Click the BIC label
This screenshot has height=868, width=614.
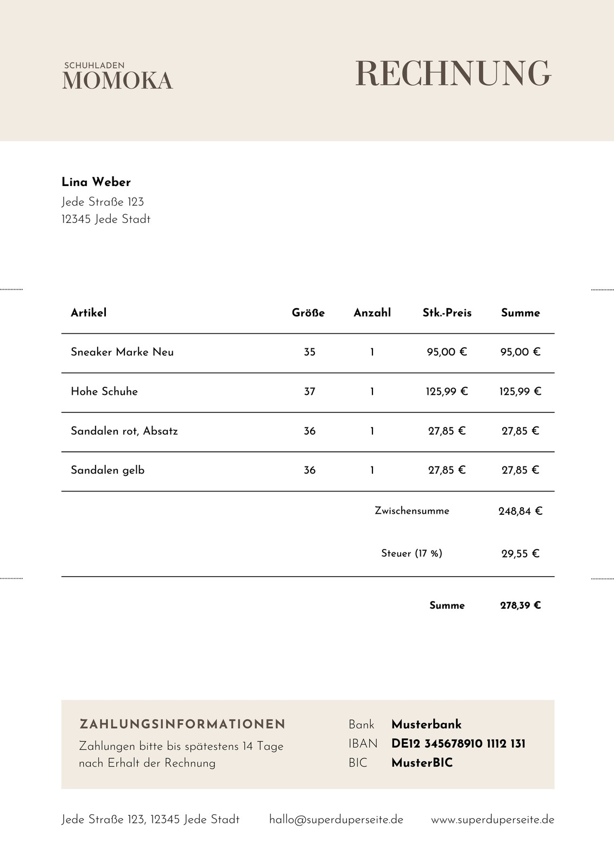click(358, 763)
